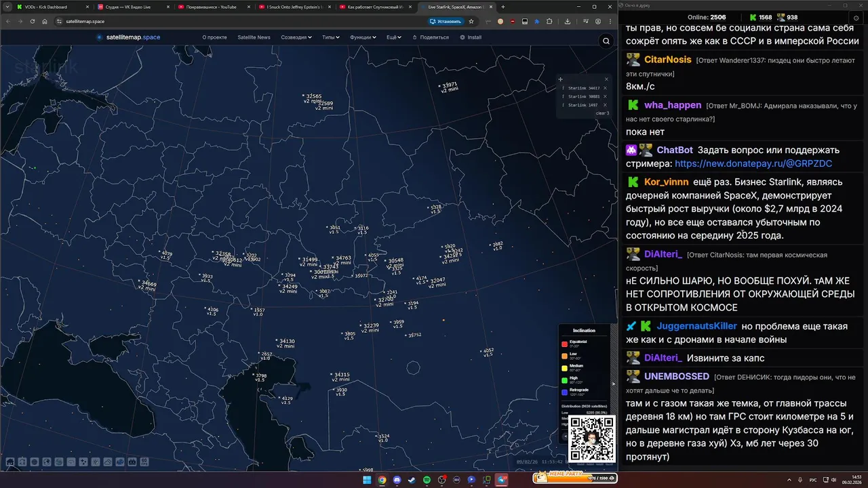
Task: Click the High green color swatch
Action: coord(564,380)
